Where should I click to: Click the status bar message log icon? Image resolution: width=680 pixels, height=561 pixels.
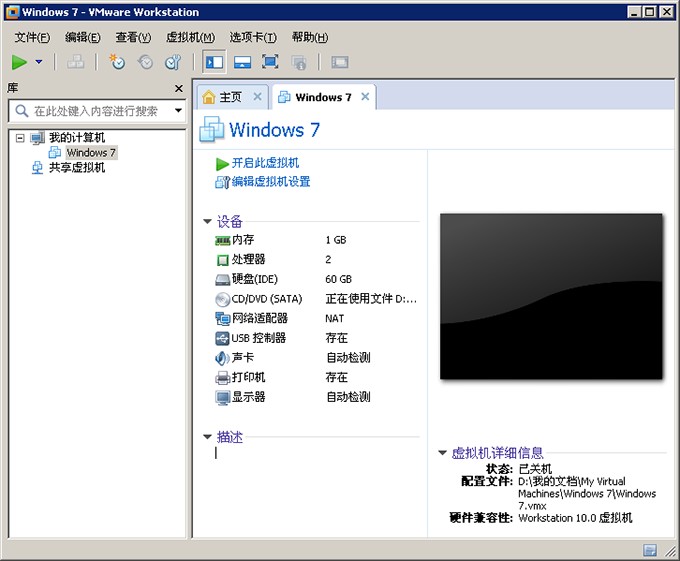(649, 550)
